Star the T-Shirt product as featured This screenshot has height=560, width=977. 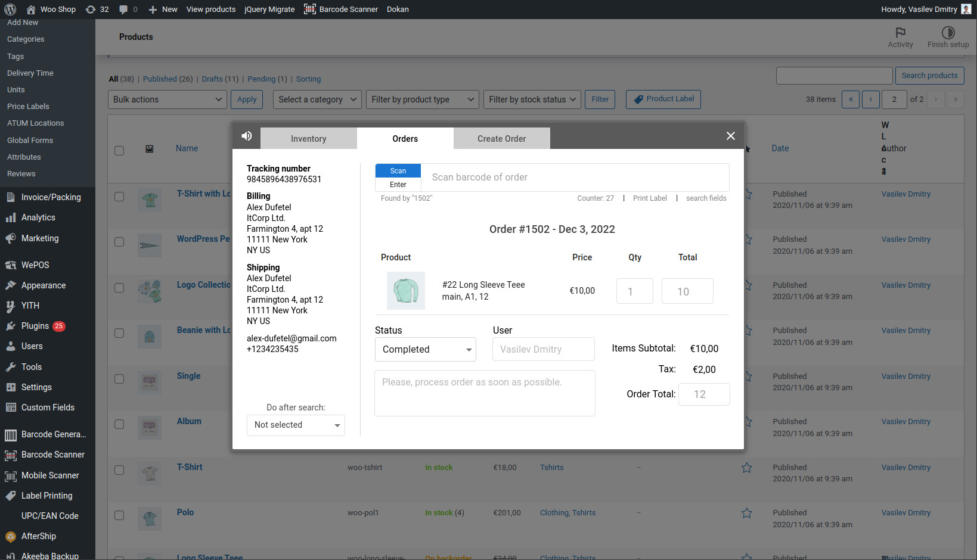click(746, 468)
